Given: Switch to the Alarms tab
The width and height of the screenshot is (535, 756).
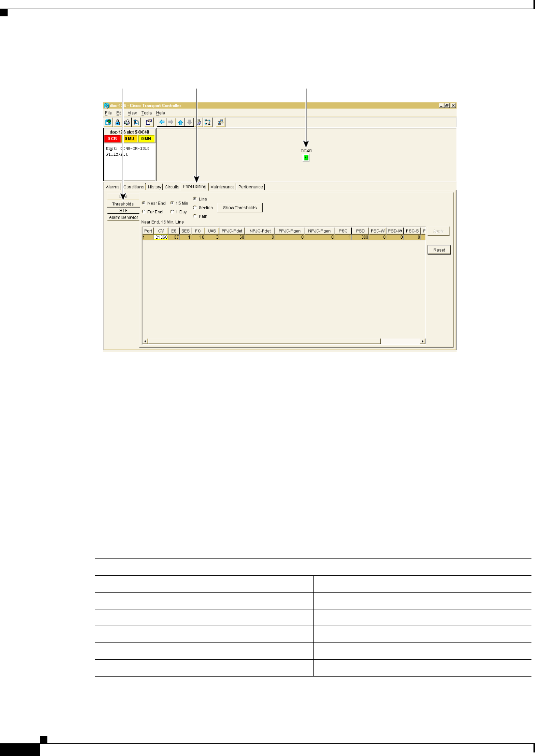Looking at the screenshot, I should coord(112,187).
